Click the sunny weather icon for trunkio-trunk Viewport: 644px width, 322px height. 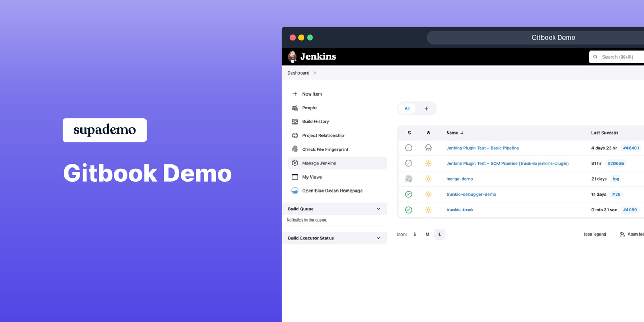[428, 210]
